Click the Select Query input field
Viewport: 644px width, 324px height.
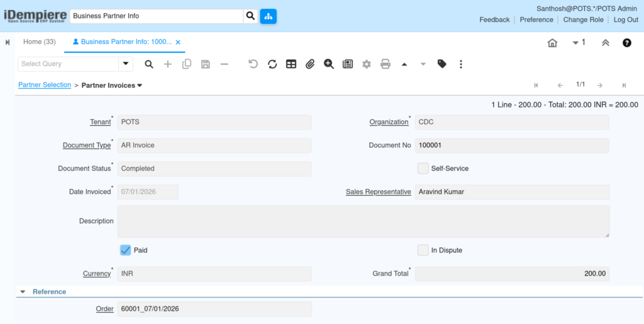(68, 64)
